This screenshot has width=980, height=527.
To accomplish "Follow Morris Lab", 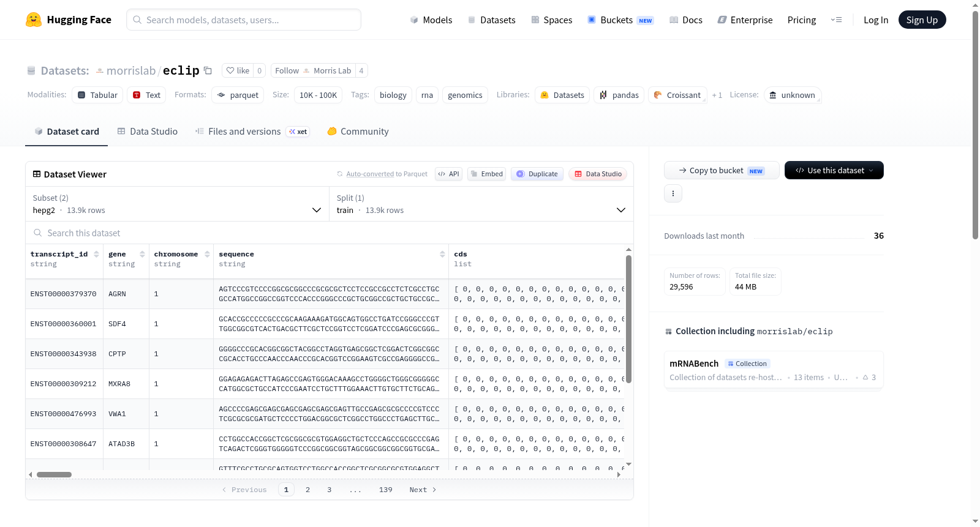I will [x=313, y=70].
